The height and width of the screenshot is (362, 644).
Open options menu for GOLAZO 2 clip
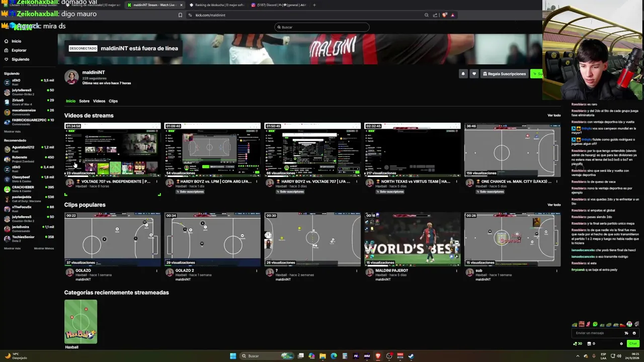[x=257, y=271]
